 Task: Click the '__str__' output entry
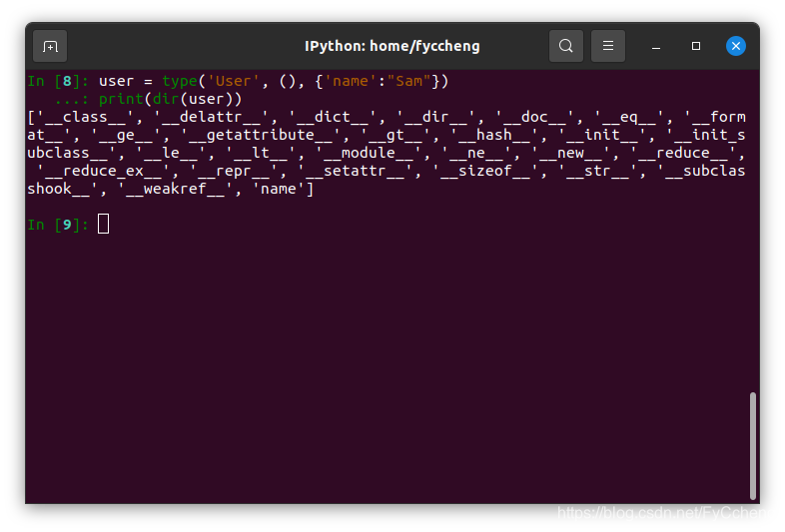click(x=597, y=171)
